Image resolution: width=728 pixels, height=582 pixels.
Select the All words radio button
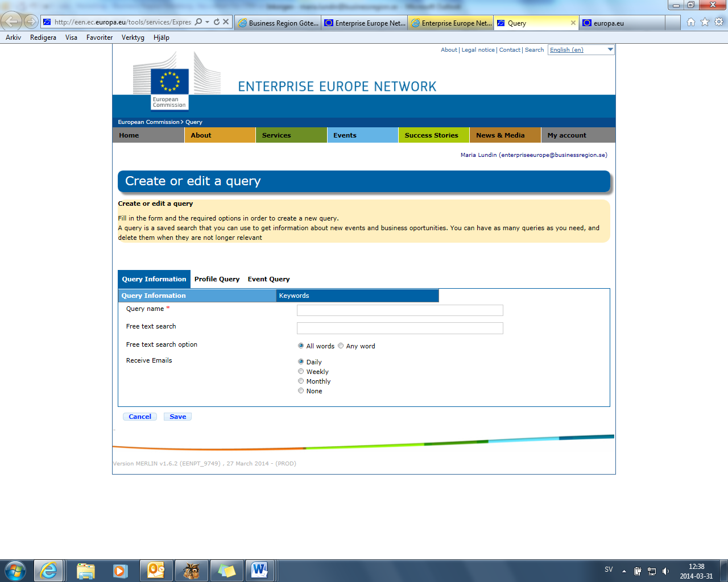(301, 346)
